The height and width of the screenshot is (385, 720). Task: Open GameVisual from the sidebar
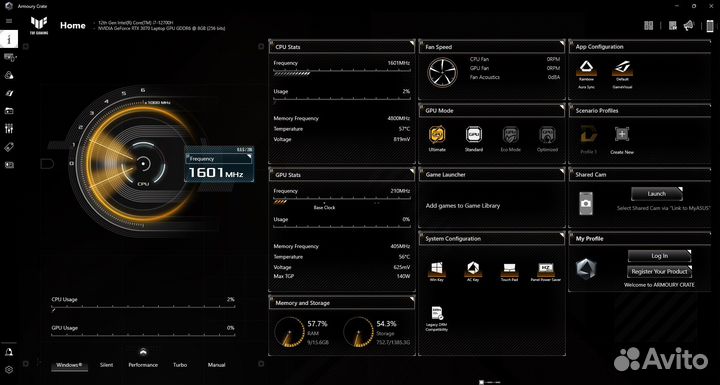coord(9,93)
